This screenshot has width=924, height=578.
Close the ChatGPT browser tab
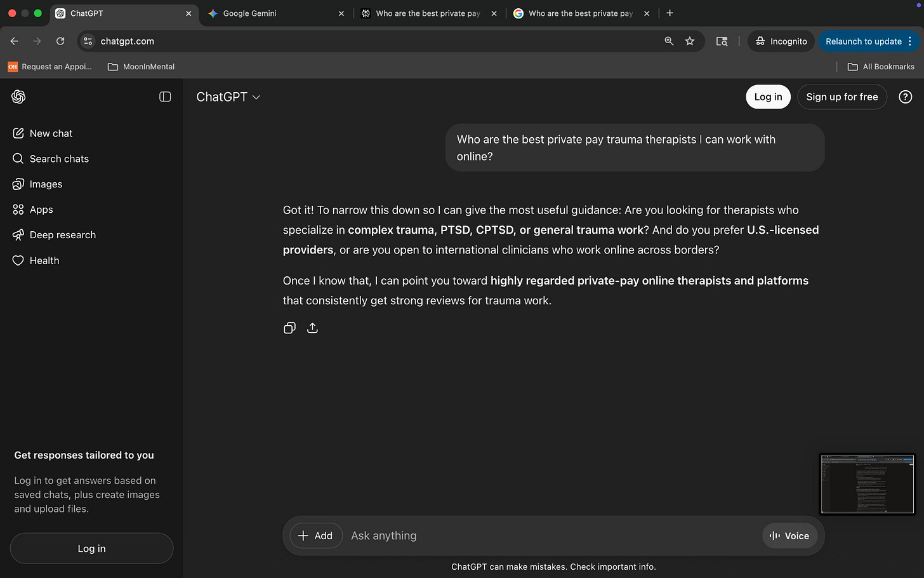pyautogui.click(x=188, y=13)
